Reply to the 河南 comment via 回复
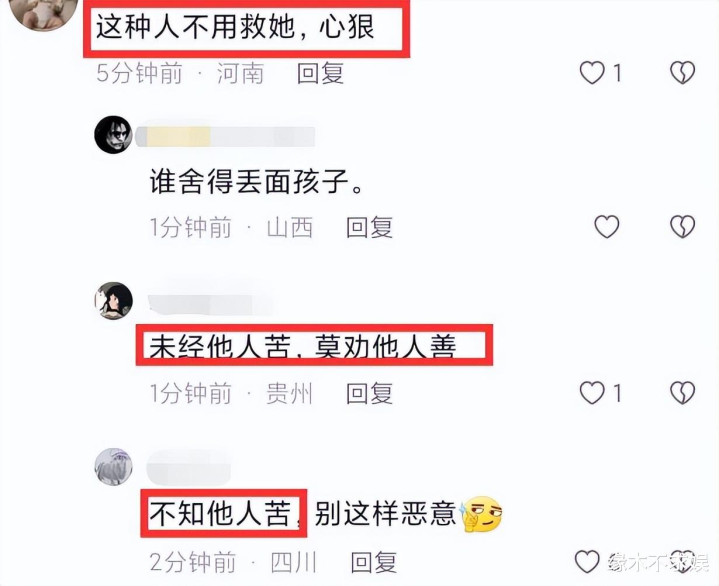This screenshot has height=586, width=719. coord(320,73)
